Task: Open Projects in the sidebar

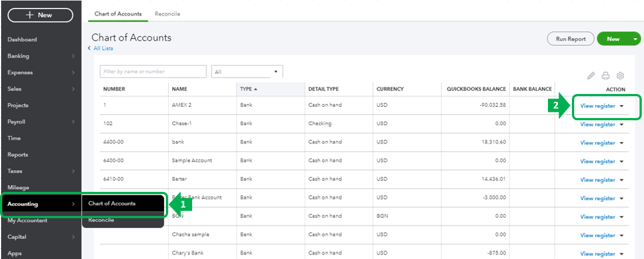Action: point(18,105)
